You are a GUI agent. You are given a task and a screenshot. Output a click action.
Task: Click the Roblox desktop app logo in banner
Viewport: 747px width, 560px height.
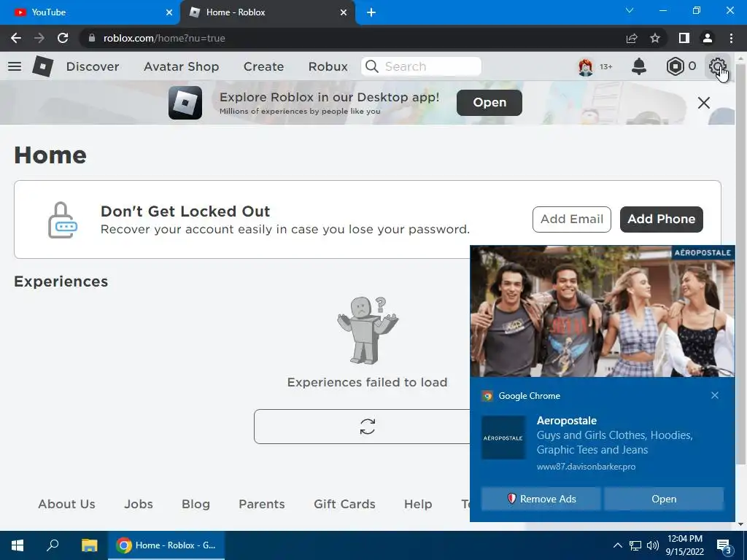click(x=185, y=102)
